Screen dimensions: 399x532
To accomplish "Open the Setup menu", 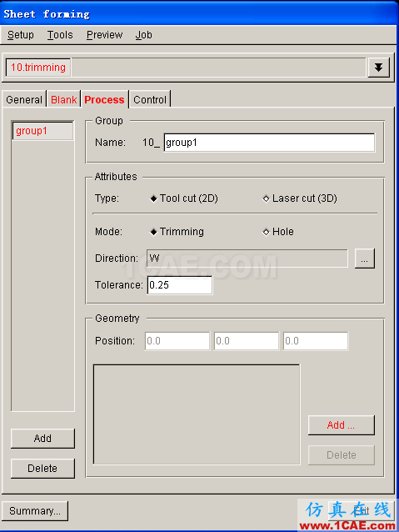I will pos(21,35).
